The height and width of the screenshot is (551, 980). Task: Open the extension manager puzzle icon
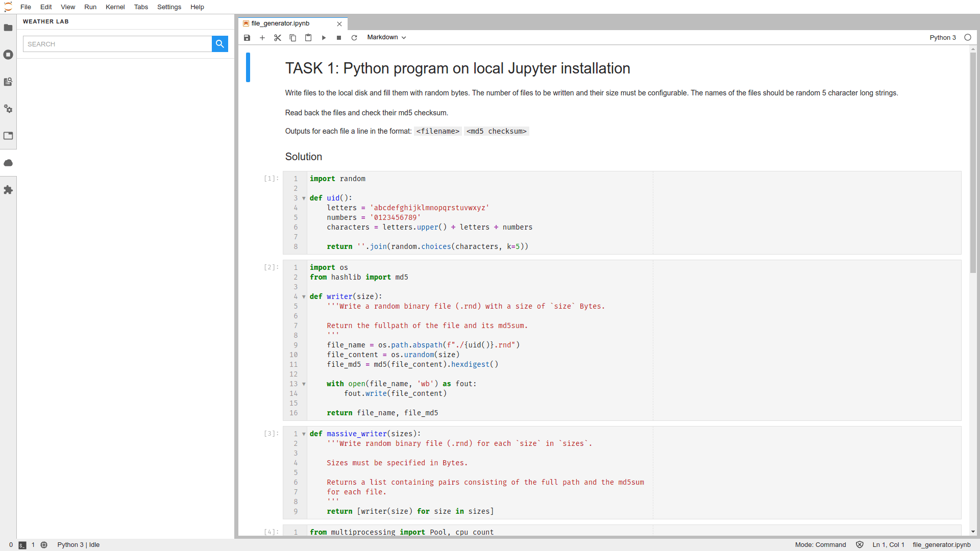tap(8, 190)
